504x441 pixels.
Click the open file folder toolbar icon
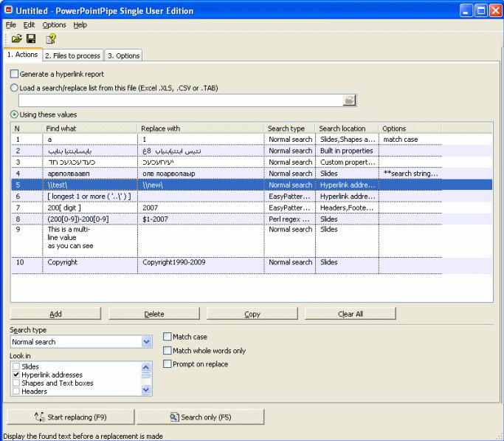click(x=16, y=39)
